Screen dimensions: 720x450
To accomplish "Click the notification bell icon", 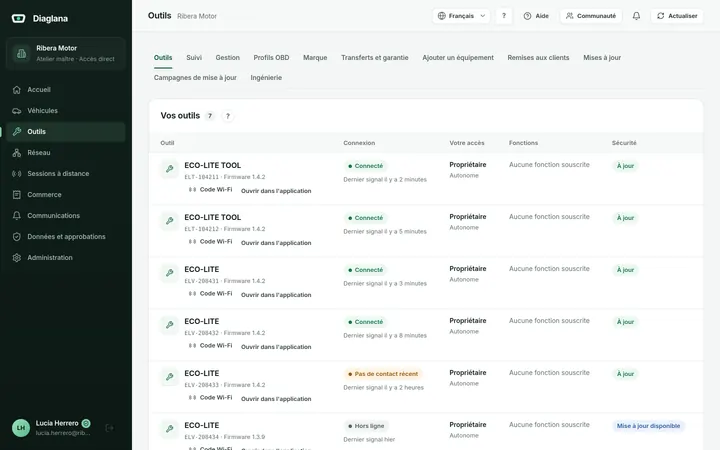I will 636,16.
